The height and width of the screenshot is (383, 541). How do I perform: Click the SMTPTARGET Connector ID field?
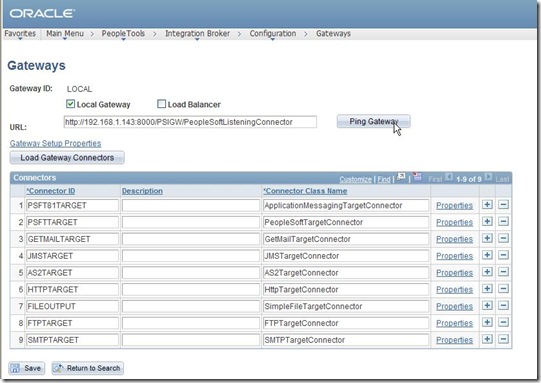(x=72, y=340)
